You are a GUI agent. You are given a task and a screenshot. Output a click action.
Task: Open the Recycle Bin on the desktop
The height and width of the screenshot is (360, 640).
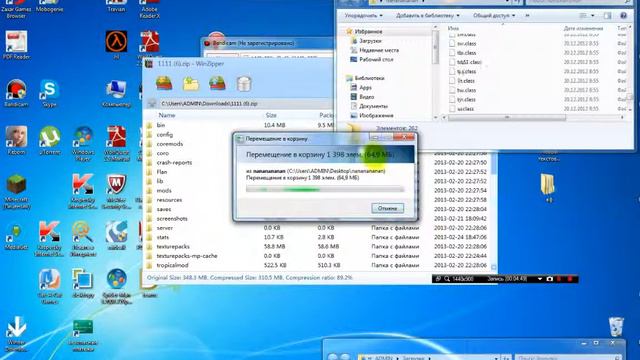[x=616, y=327]
